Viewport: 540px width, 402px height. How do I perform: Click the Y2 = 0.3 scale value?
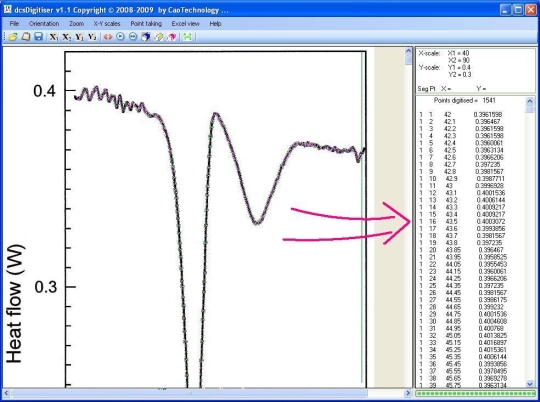460,74
